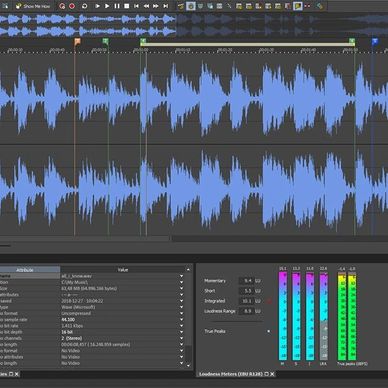Toggle the highlighted yellow icon near toolbar end
Image resolution: width=388 pixels, height=388 pixels.
298,6
